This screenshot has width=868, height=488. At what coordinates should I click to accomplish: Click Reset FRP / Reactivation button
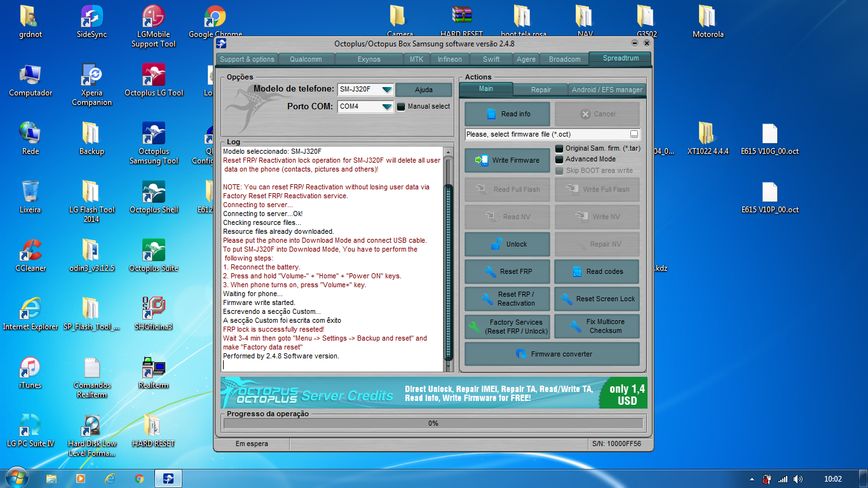(508, 299)
